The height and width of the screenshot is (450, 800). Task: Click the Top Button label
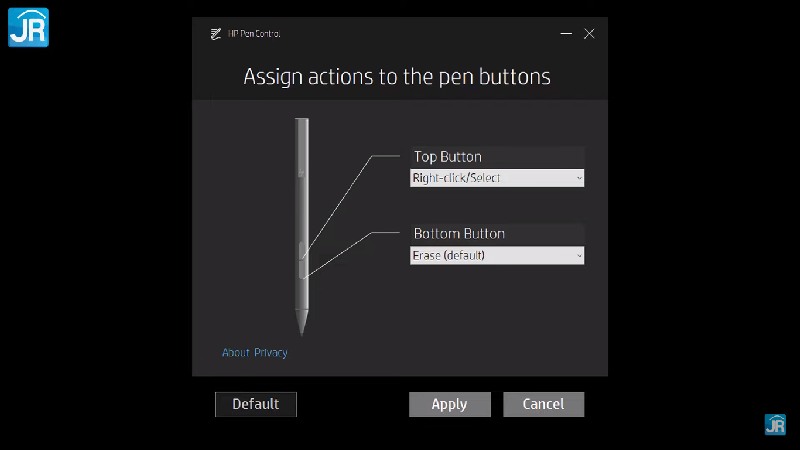[x=447, y=157]
